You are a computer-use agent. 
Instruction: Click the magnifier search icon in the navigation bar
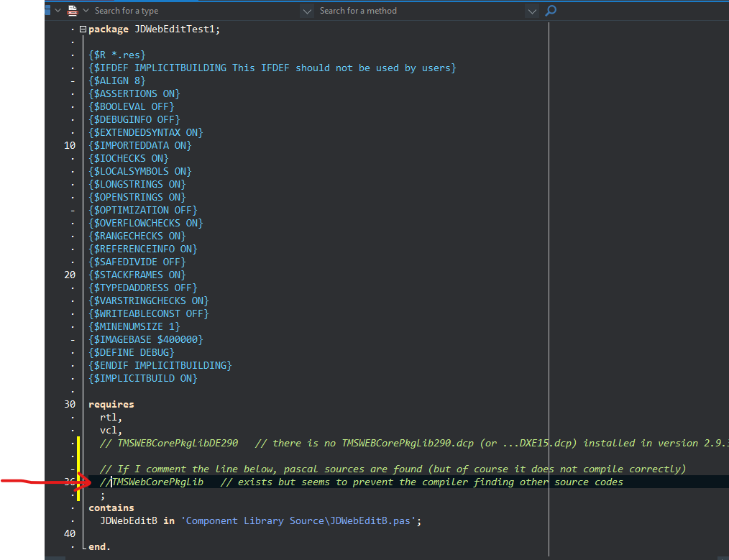[551, 11]
